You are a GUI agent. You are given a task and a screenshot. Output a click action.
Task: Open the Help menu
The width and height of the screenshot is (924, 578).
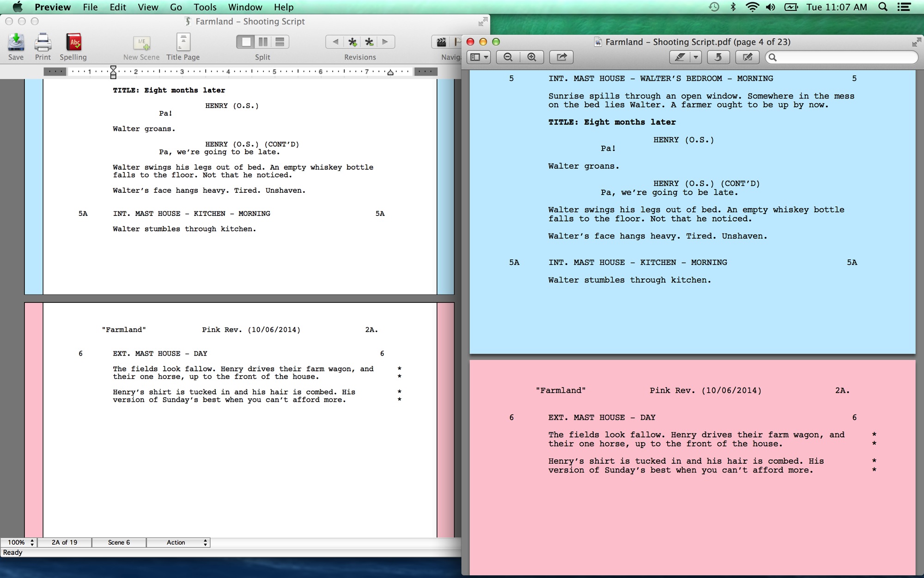284,7
